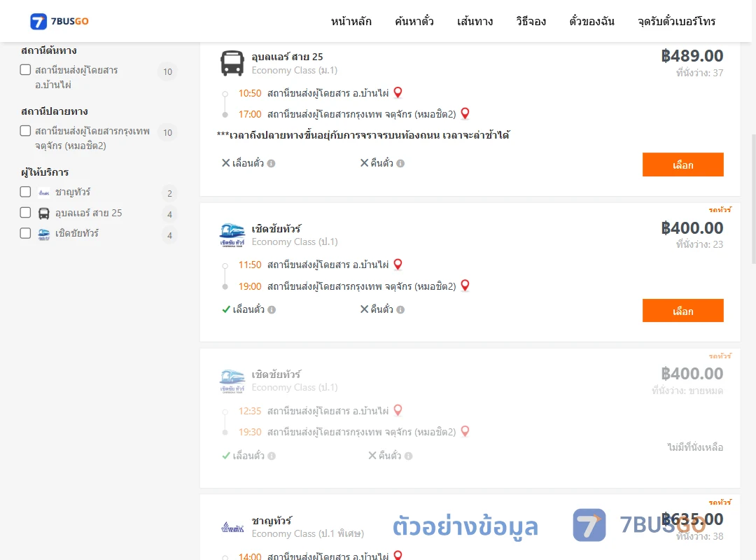Open the หน้าหลัก menu item
Viewport: 756px width, 560px height.
tap(351, 21)
